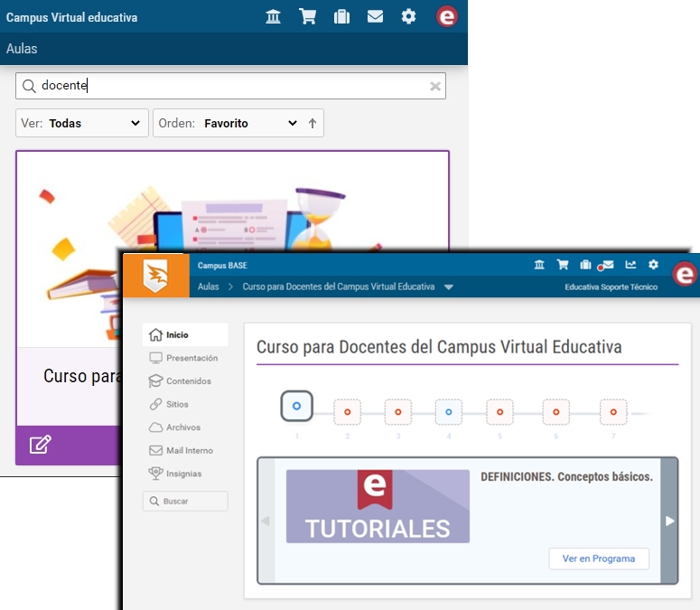This screenshot has width=700, height=610.
Task: Click the orange shield logo of Campus BASE
Action: [155, 276]
